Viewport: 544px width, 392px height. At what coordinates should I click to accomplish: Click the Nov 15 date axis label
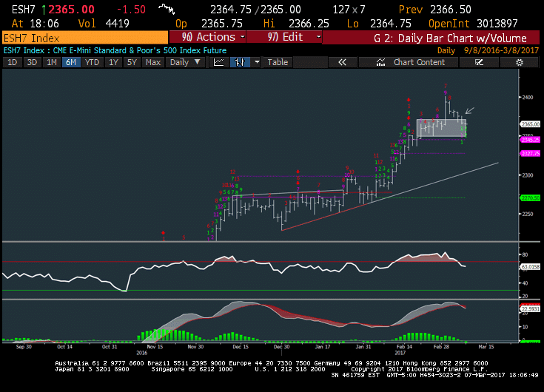coord(155,347)
